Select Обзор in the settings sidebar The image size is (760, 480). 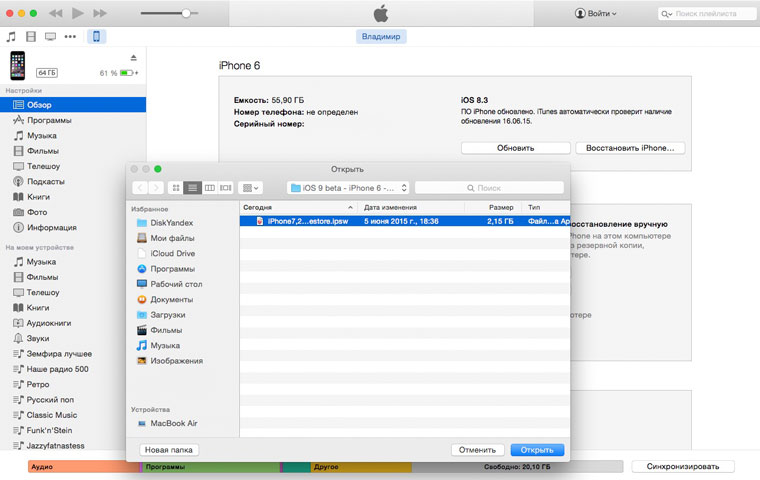click(x=73, y=105)
